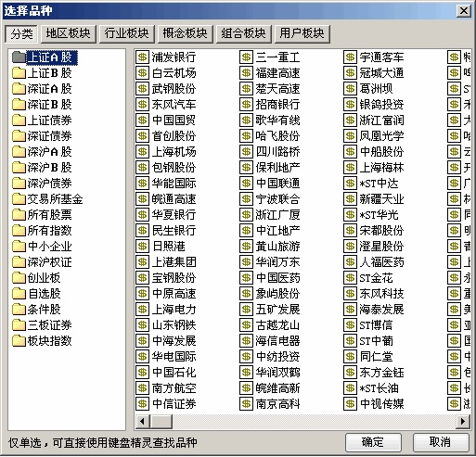Choose stock 南方航空
Screen dimensions: 476x457
tap(174, 388)
